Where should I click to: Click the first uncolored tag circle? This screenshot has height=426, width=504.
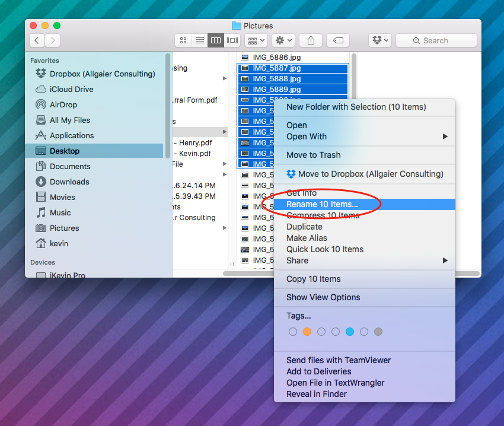click(293, 332)
